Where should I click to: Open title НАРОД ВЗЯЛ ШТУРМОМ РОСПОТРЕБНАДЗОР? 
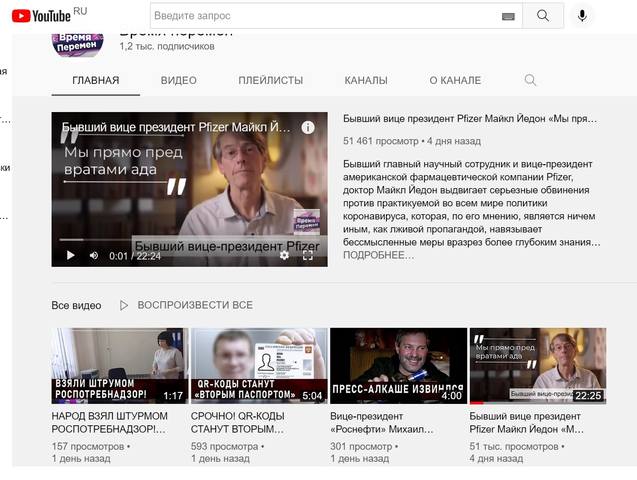pyautogui.click(x=110, y=422)
